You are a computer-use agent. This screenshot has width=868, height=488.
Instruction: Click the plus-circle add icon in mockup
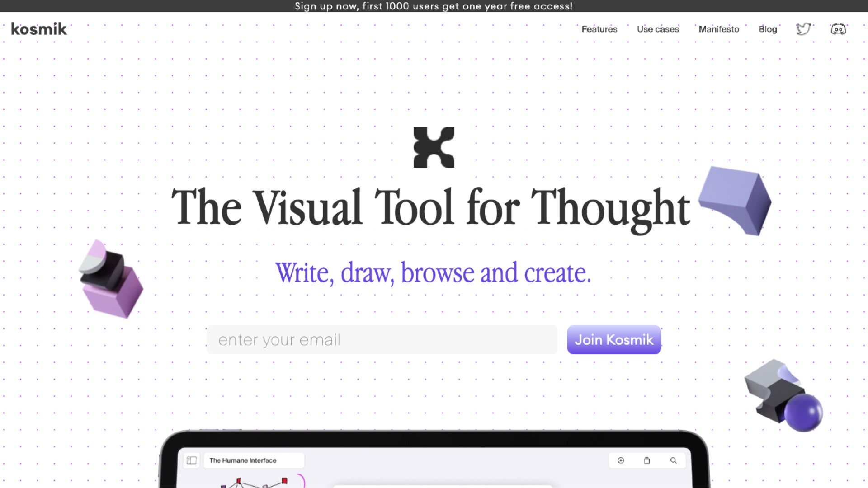click(x=621, y=460)
